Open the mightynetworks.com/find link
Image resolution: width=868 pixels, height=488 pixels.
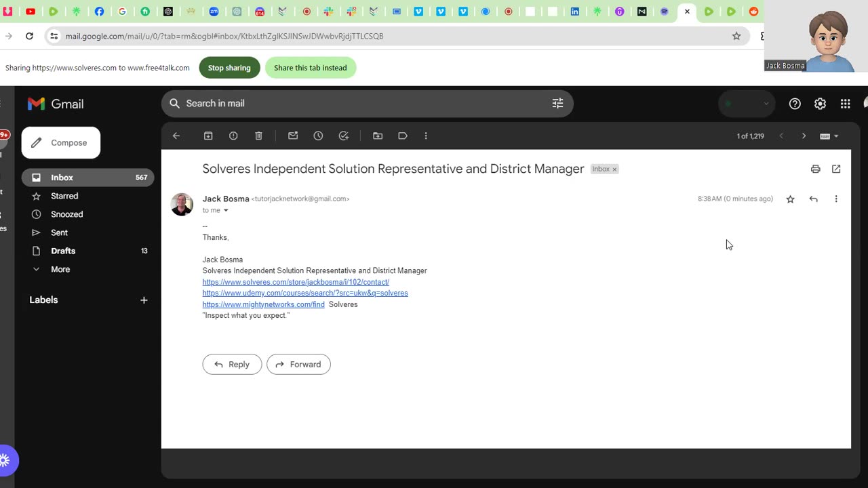[263, 304]
